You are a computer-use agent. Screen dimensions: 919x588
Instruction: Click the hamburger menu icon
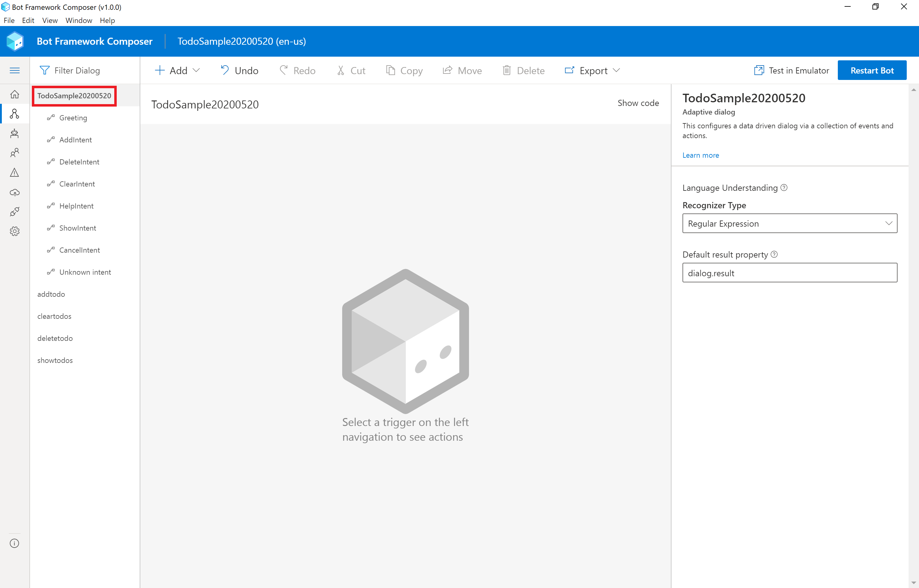14,70
